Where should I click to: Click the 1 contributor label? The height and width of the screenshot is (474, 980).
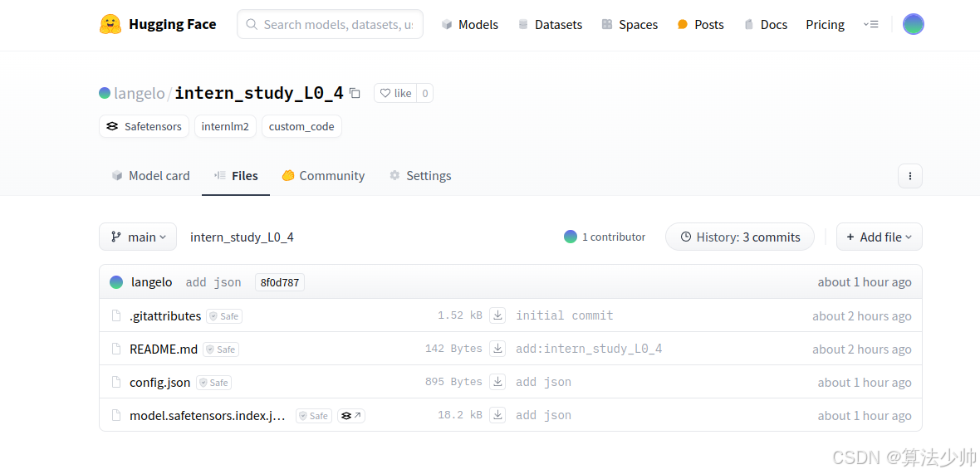(x=614, y=237)
